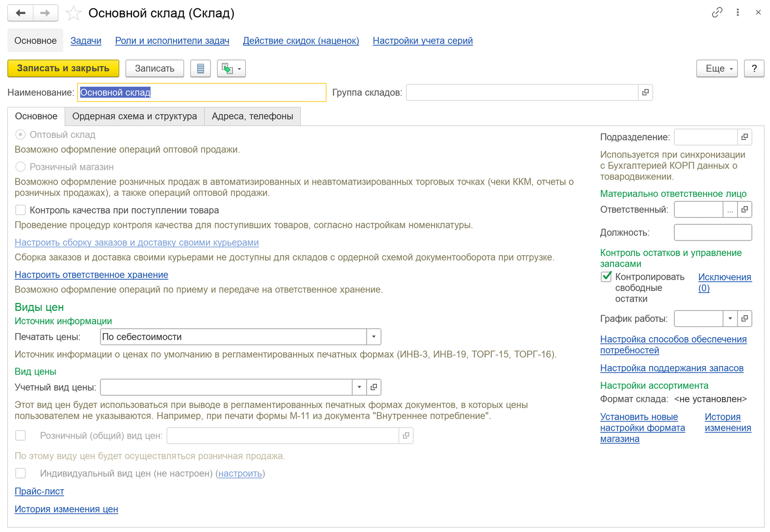Go forward with the right arrow button
This screenshot has height=532, width=770.
coord(45,13)
